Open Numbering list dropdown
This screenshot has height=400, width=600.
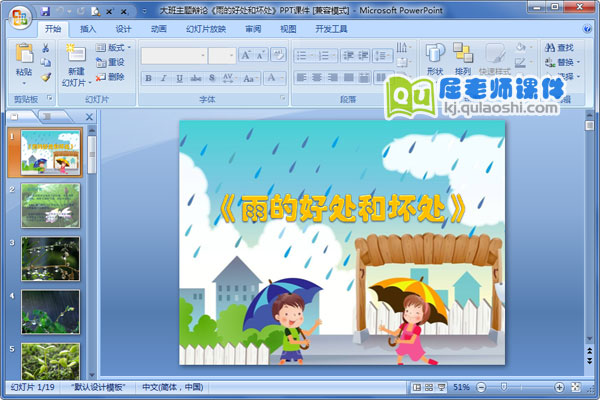coord(327,56)
